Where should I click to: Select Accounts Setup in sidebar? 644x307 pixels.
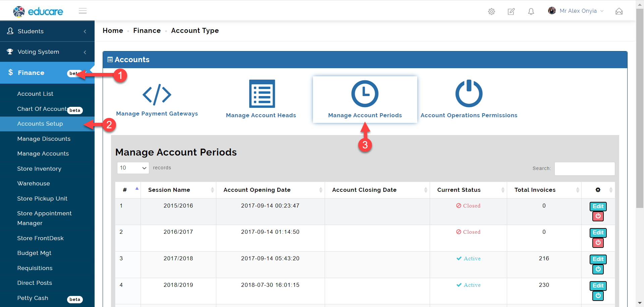pos(47,124)
